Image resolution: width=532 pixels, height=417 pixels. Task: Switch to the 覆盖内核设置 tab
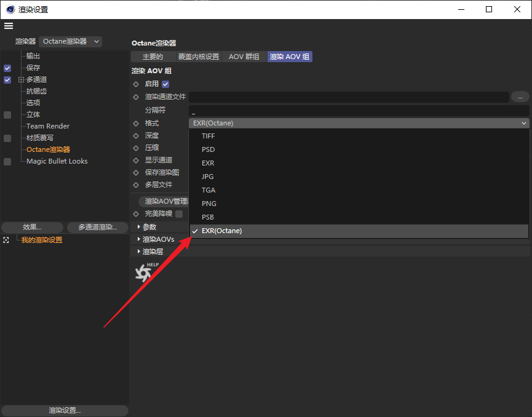click(x=198, y=57)
